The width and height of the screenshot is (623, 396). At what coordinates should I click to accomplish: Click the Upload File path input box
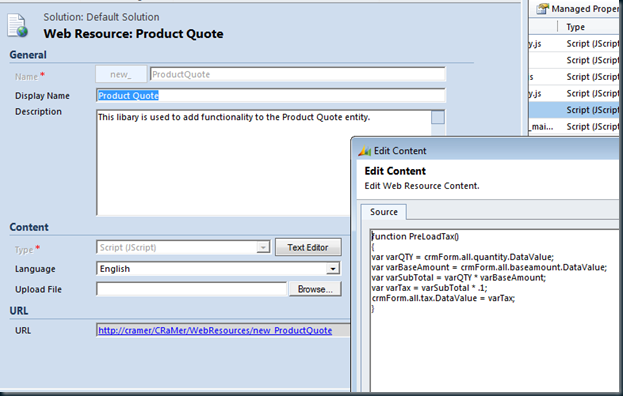tap(191, 289)
